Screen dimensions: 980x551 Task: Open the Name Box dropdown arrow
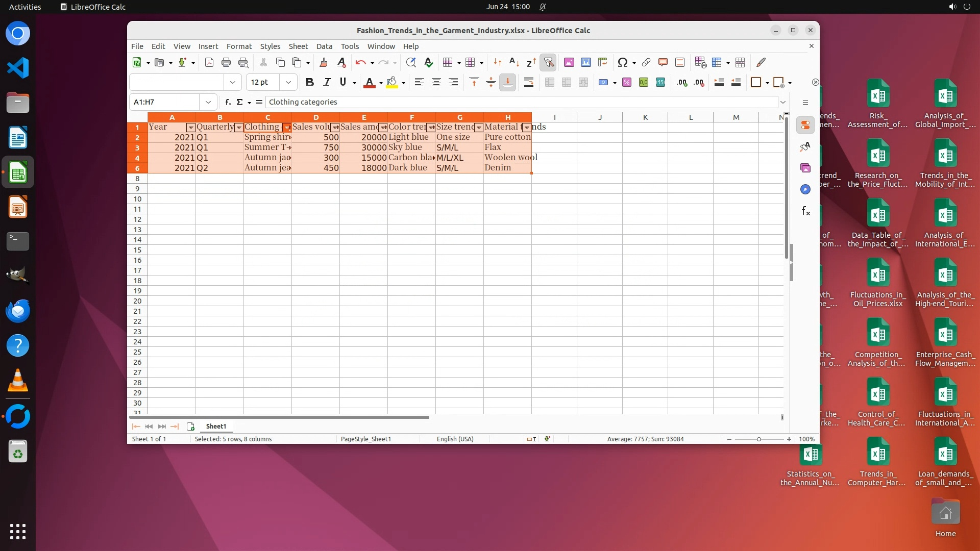point(208,102)
